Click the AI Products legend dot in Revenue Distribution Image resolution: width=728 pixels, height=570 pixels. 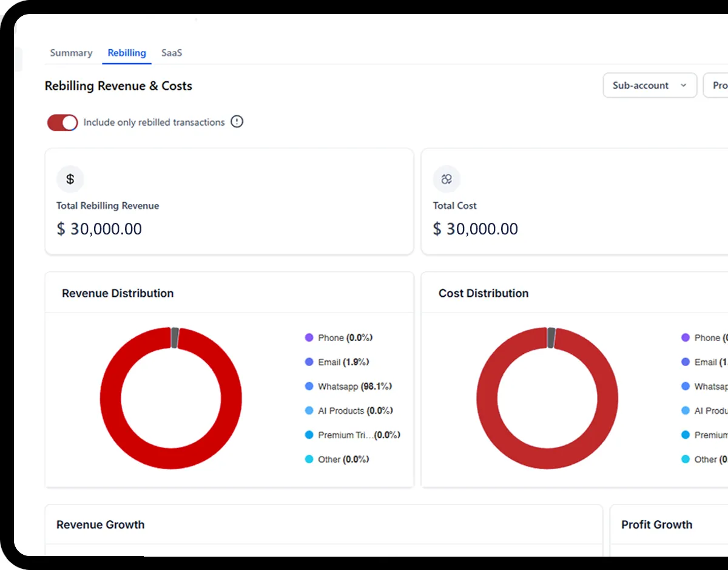[x=309, y=411]
